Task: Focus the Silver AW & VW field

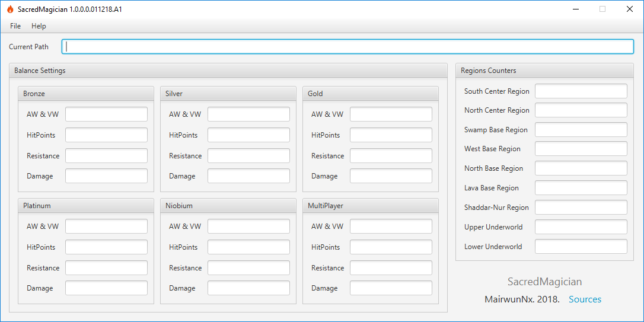Action: tap(248, 114)
